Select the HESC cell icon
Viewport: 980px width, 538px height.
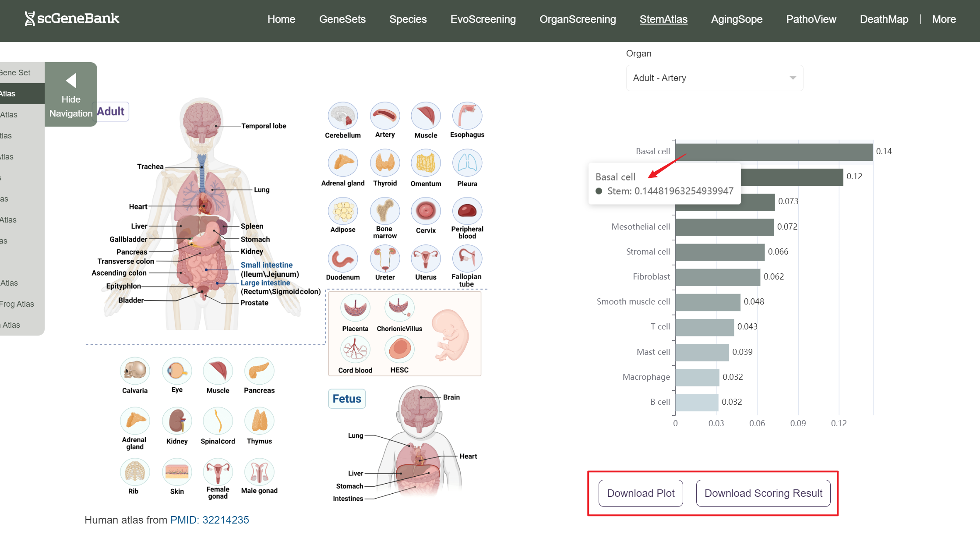tap(399, 349)
